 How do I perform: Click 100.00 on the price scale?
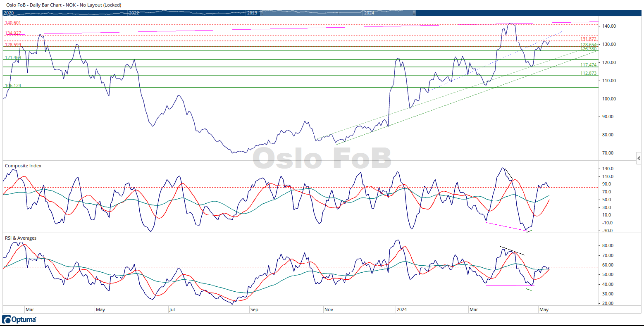click(609, 99)
